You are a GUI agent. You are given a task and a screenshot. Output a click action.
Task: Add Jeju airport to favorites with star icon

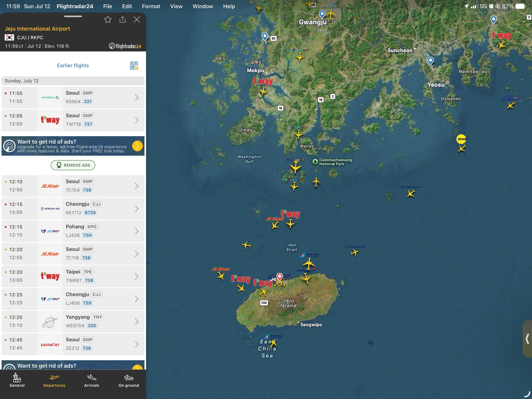point(108,19)
